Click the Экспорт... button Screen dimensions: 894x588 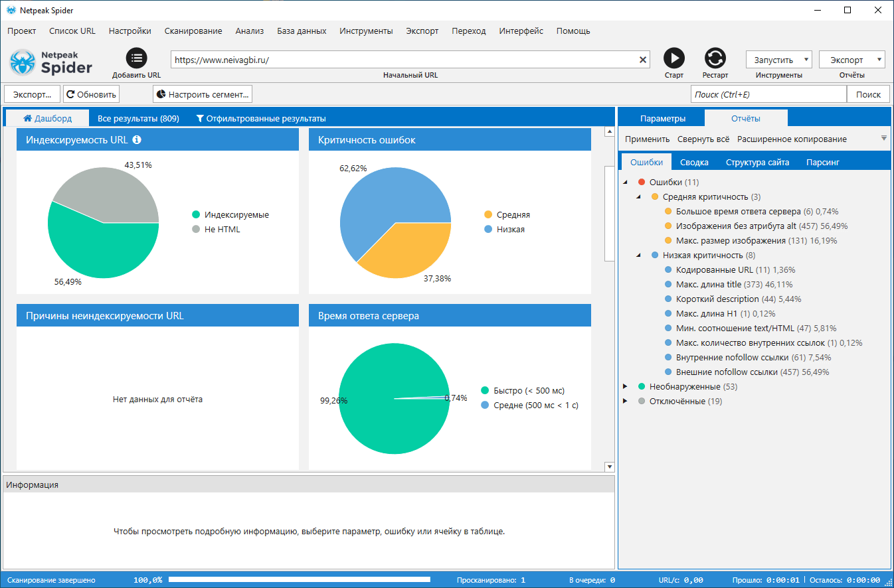pos(32,94)
